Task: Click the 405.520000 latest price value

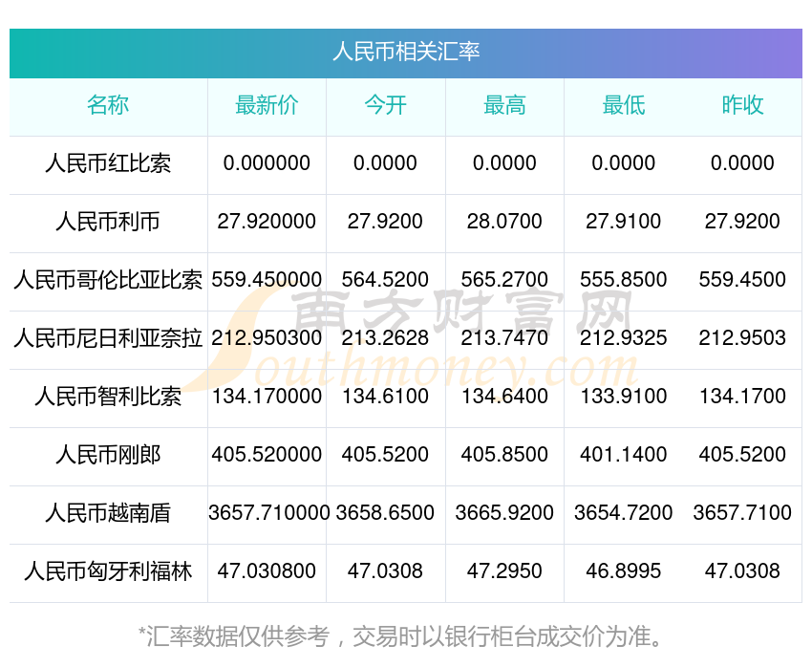Action: point(267,455)
